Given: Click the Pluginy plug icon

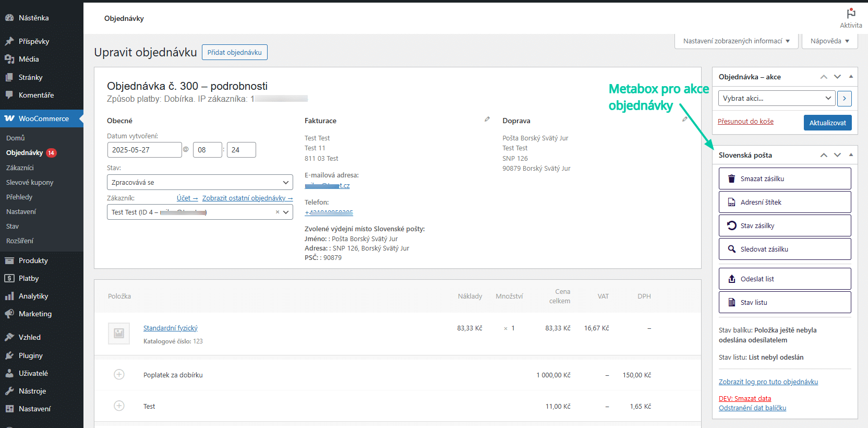Looking at the screenshot, I should click(x=9, y=355).
